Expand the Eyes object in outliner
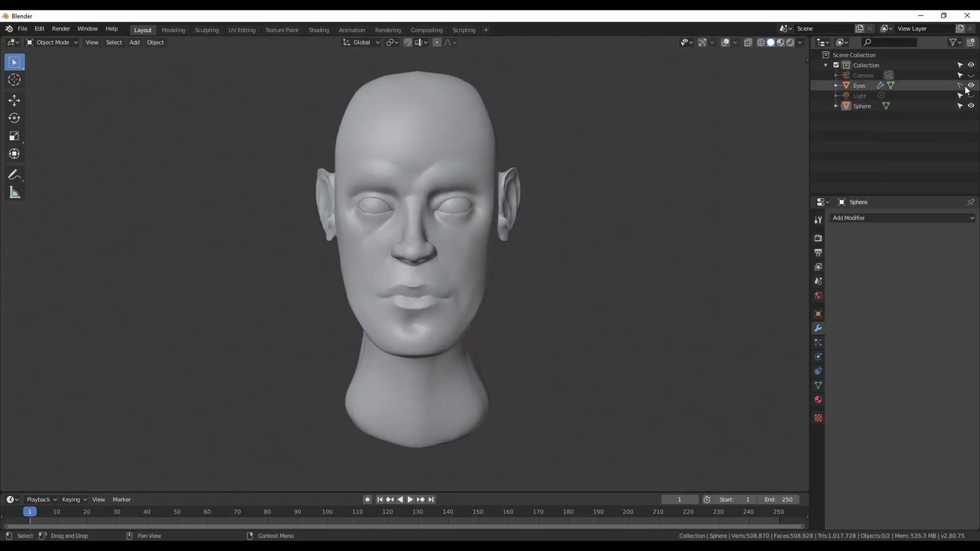The image size is (980, 551). tap(835, 86)
